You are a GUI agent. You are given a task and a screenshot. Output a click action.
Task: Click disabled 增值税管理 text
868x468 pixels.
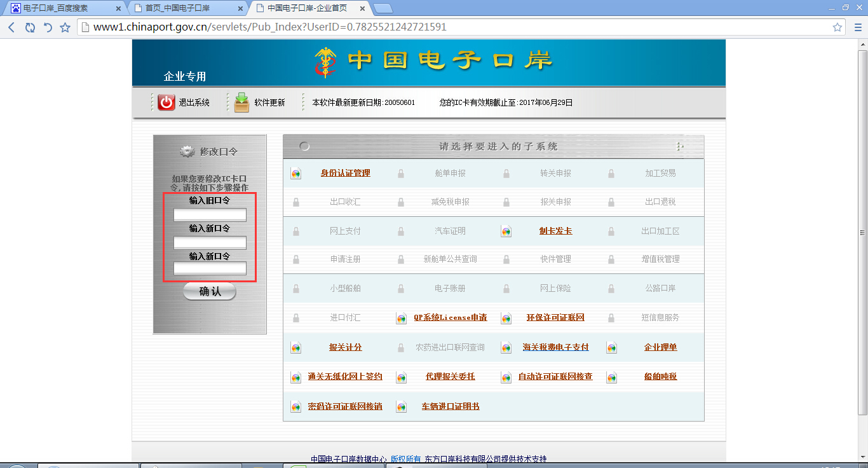660,259
